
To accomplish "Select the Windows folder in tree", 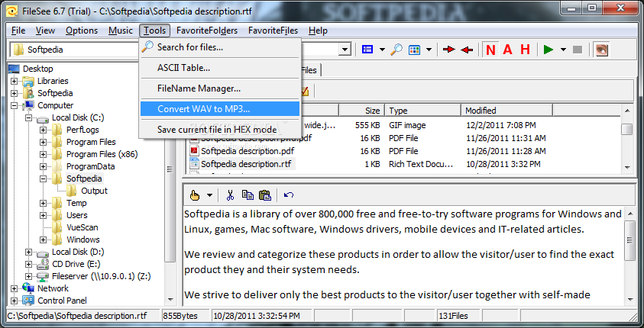I will pyautogui.click(x=83, y=240).
